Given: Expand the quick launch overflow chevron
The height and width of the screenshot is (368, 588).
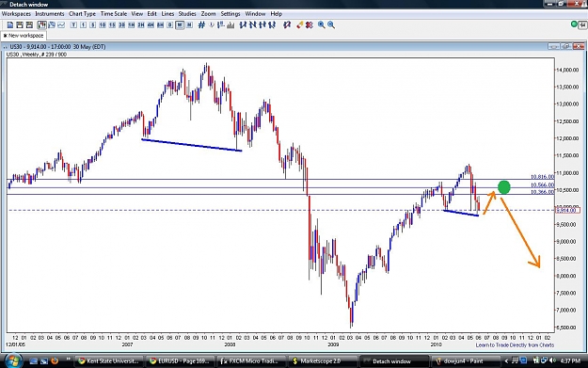Looking at the screenshot, I should [x=69, y=359].
